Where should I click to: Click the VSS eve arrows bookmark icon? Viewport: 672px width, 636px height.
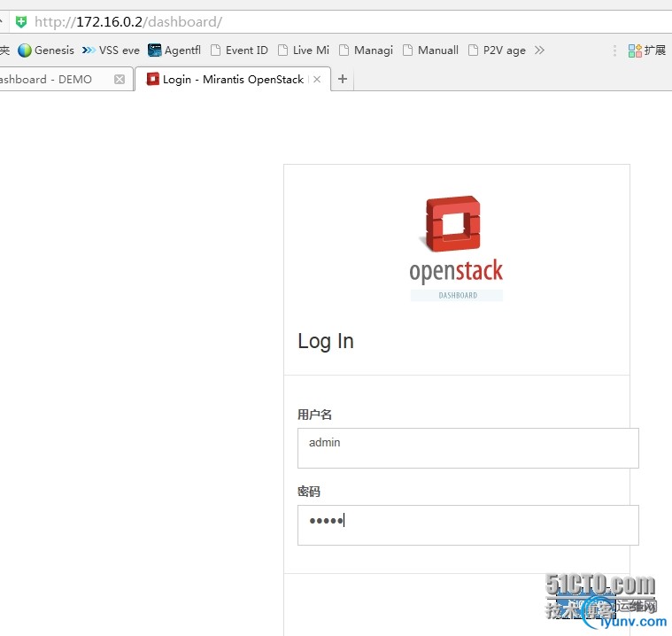89,50
